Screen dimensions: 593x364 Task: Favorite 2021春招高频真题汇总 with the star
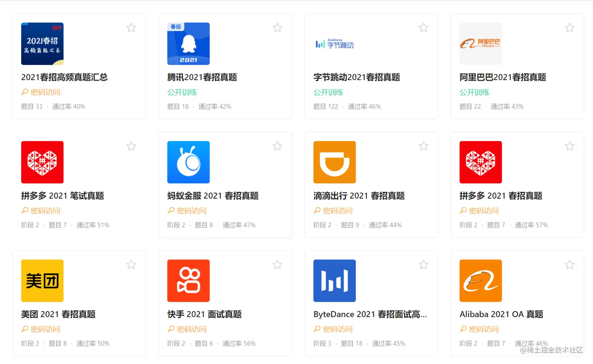coord(131,28)
